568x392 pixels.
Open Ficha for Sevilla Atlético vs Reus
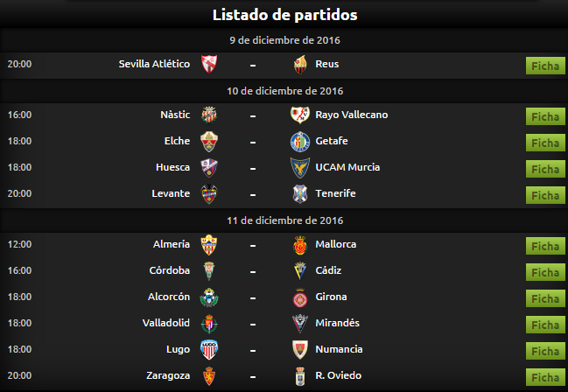point(545,66)
